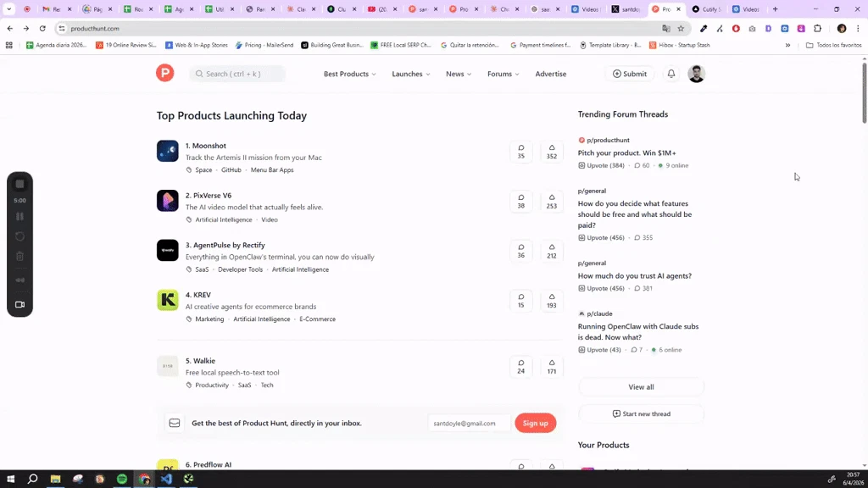Open comments for KREV showing 15
This screenshot has width=868, height=488.
pyautogui.click(x=521, y=301)
